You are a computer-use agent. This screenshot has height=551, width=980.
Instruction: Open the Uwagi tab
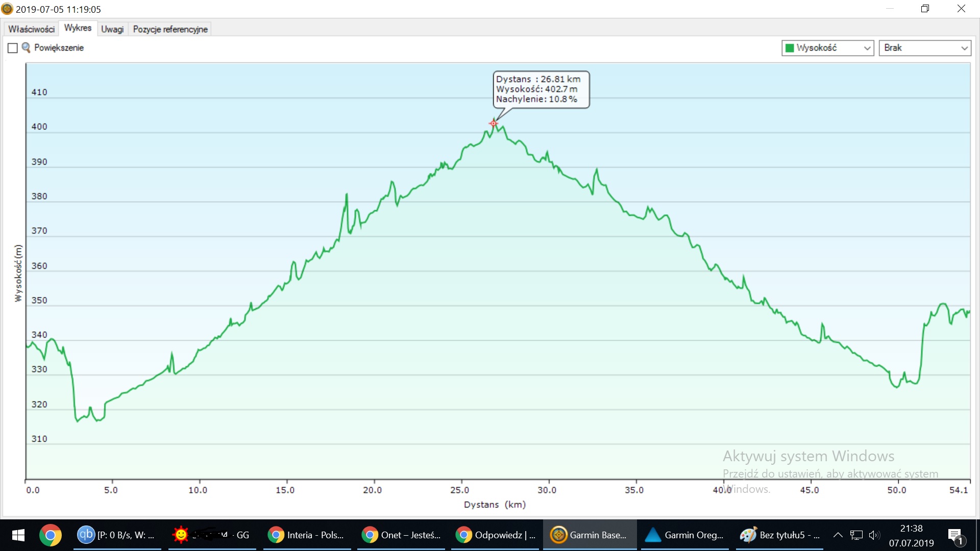pos(112,29)
